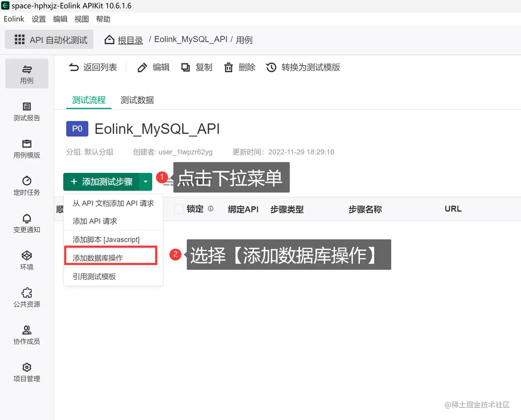Tick the checkbox beside 锁定 in the table header
This screenshot has height=420, width=521.
coord(179,209)
